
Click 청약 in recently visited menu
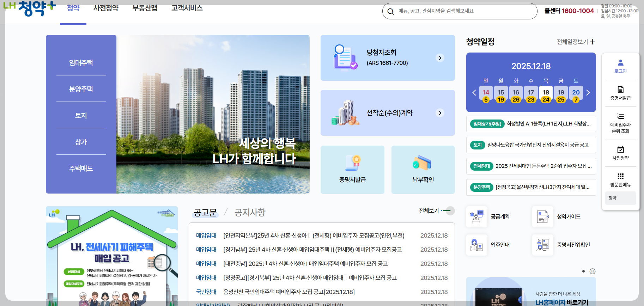[x=620, y=198]
